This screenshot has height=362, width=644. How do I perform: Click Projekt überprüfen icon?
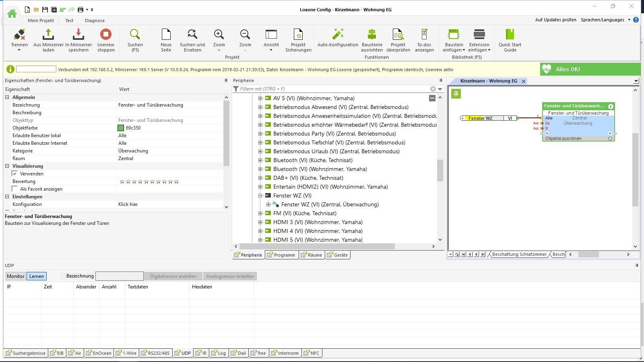pos(398,35)
